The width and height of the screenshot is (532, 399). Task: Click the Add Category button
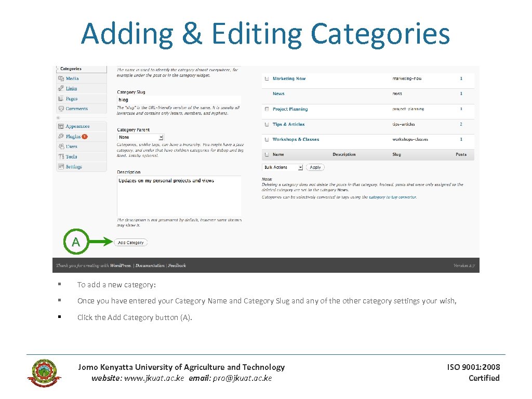point(130,242)
